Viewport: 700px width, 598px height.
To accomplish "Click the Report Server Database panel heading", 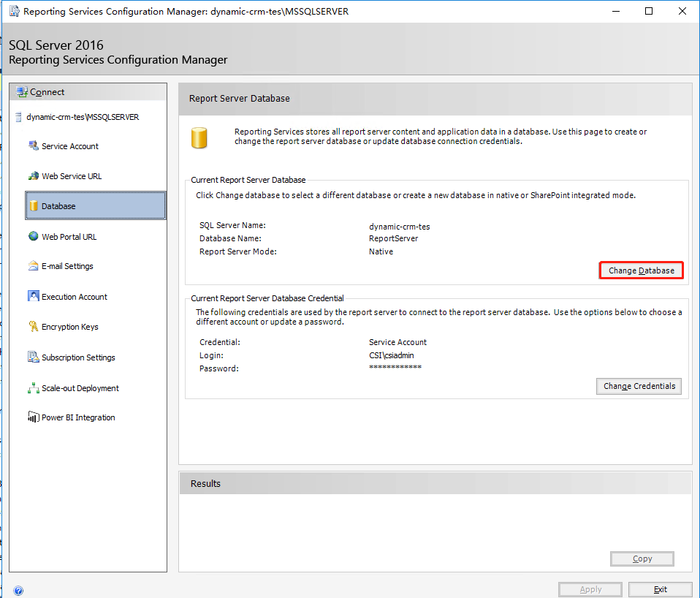I will (x=239, y=98).
